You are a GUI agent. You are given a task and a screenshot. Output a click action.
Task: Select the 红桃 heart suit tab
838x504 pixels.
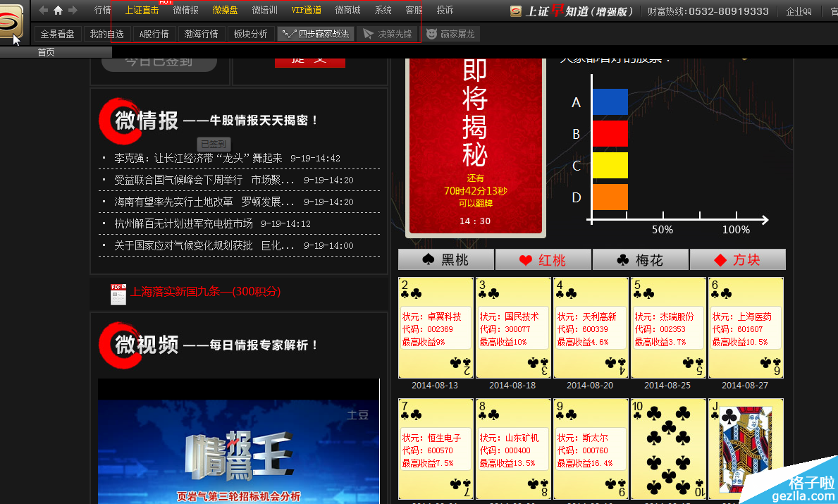[x=543, y=260]
